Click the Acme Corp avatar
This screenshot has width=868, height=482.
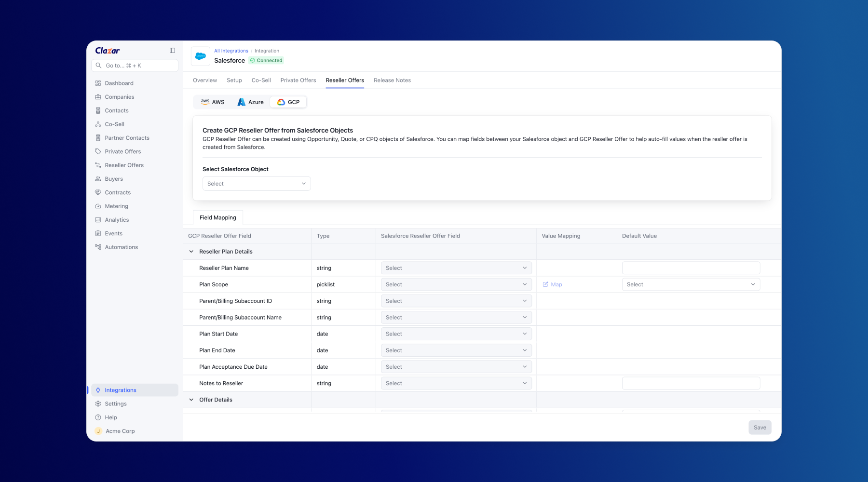click(x=98, y=431)
